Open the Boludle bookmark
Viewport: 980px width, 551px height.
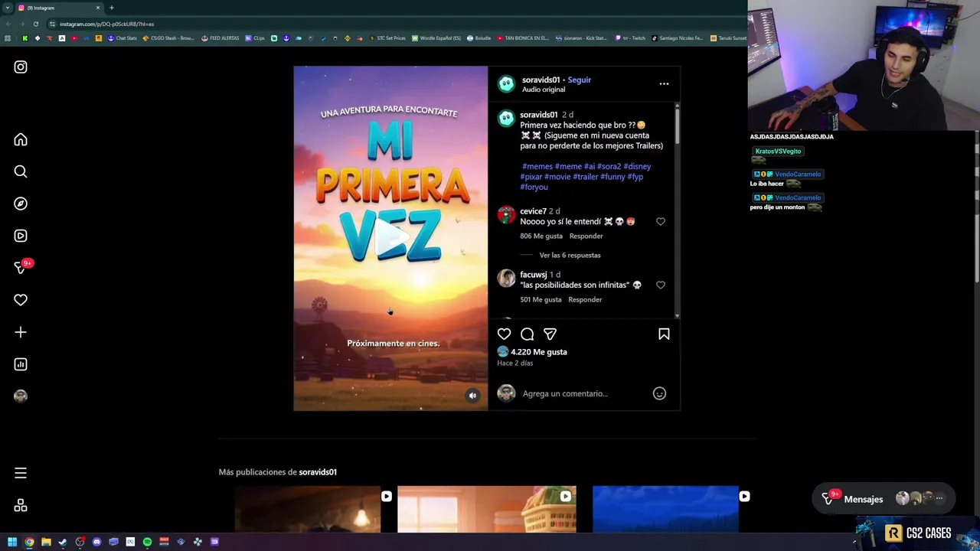point(479,38)
